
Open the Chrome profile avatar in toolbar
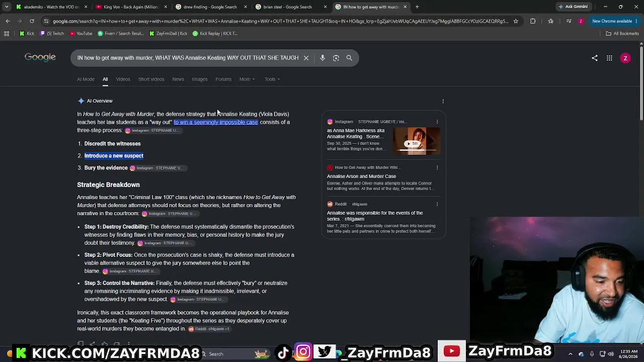click(581, 21)
